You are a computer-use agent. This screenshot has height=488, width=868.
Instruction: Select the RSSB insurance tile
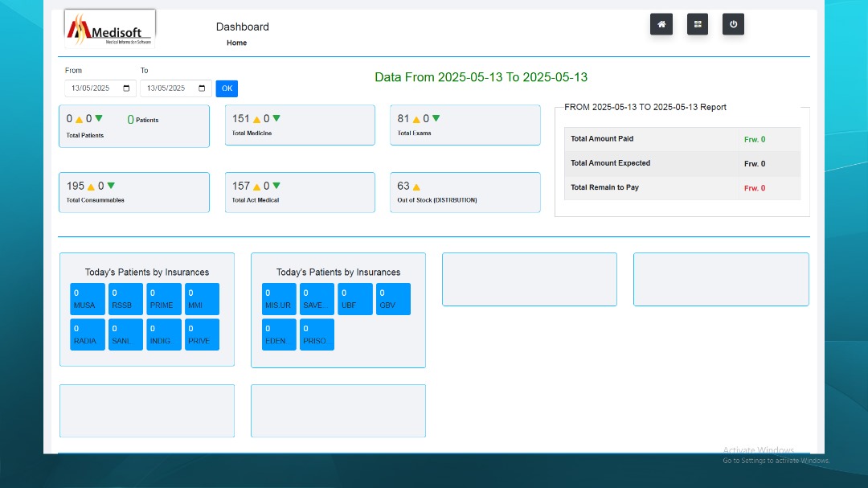coord(125,299)
